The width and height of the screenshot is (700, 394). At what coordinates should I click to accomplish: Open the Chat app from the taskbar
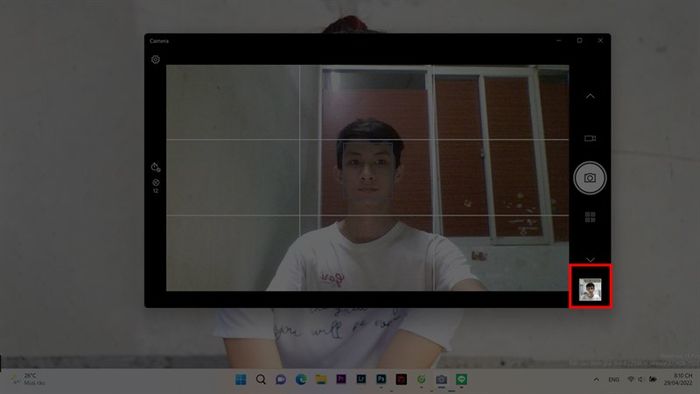point(281,379)
